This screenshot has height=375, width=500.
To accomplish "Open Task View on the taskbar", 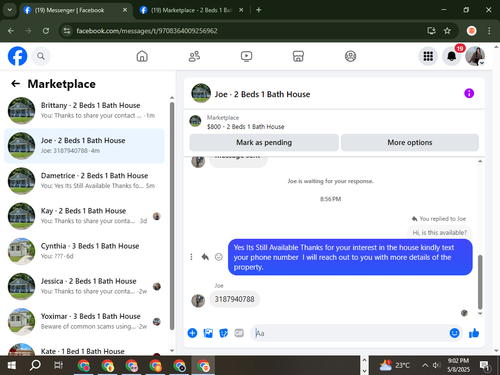I will tap(58, 366).
